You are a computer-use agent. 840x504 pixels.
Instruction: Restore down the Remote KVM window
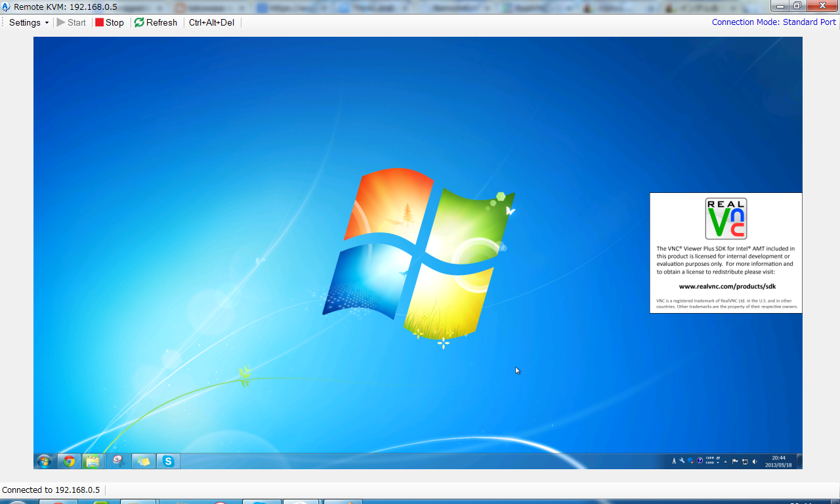coord(797,6)
